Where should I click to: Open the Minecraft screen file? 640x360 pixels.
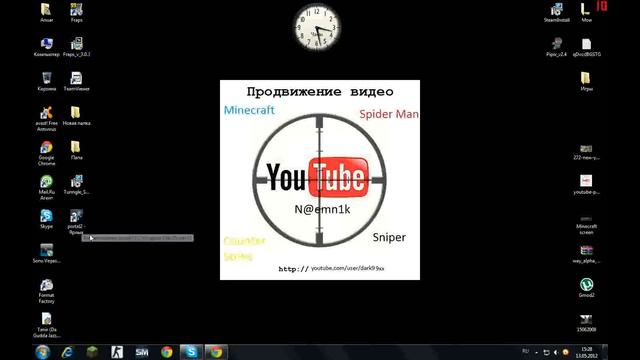586,225
